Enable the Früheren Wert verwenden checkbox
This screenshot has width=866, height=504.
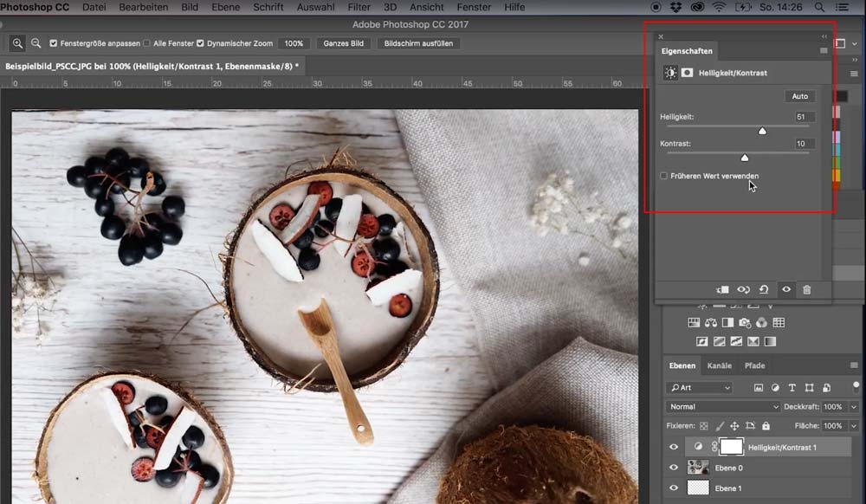[664, 176]
